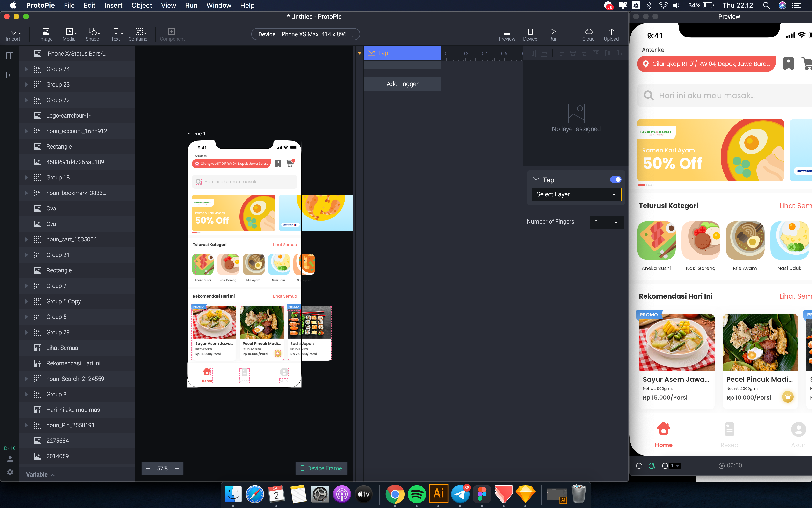Click the Add Trigger button
Screen dimensions: 812x508
pos(402,84)
